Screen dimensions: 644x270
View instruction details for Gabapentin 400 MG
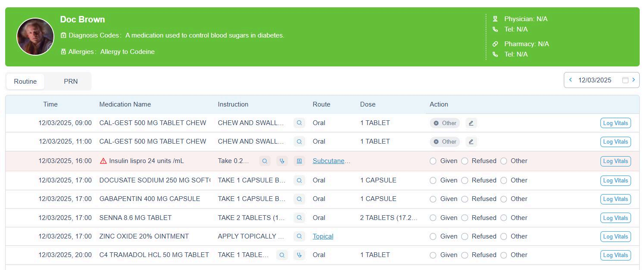pyautogui.click(x=299, y=199)
